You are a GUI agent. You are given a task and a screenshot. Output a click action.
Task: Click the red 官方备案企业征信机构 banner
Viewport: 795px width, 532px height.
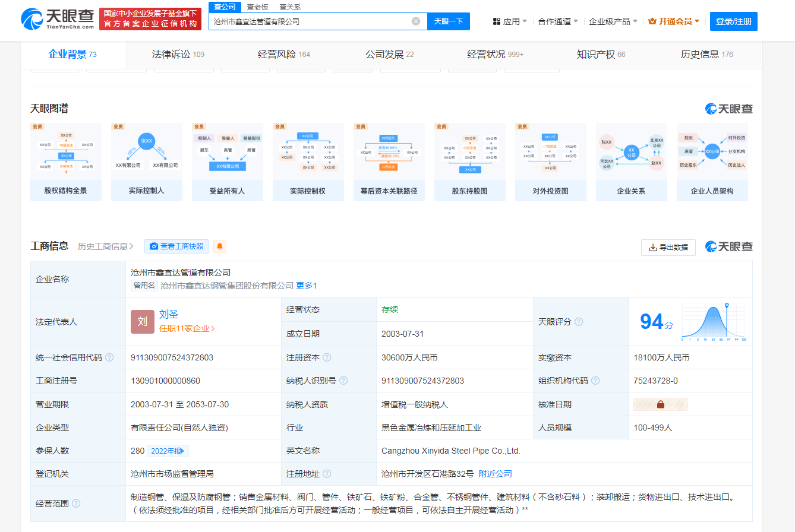pyautogui.click(x=150, y=18)
